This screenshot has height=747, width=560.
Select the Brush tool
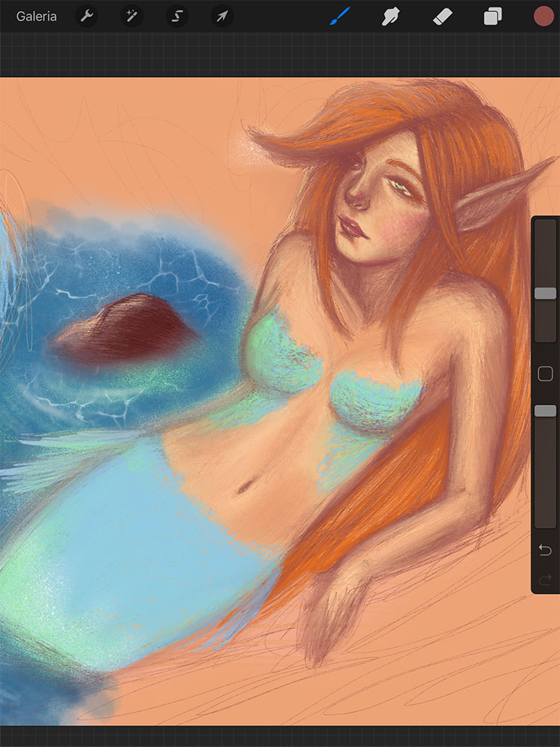[340, 16]
